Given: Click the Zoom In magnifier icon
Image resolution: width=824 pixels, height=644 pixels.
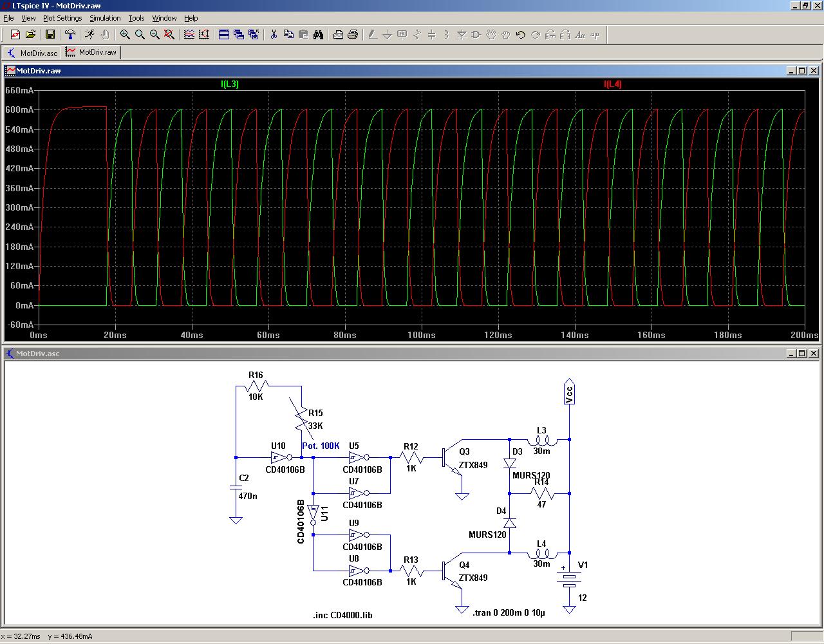Looking at the screenshot, I should click(x=125, y=35).
